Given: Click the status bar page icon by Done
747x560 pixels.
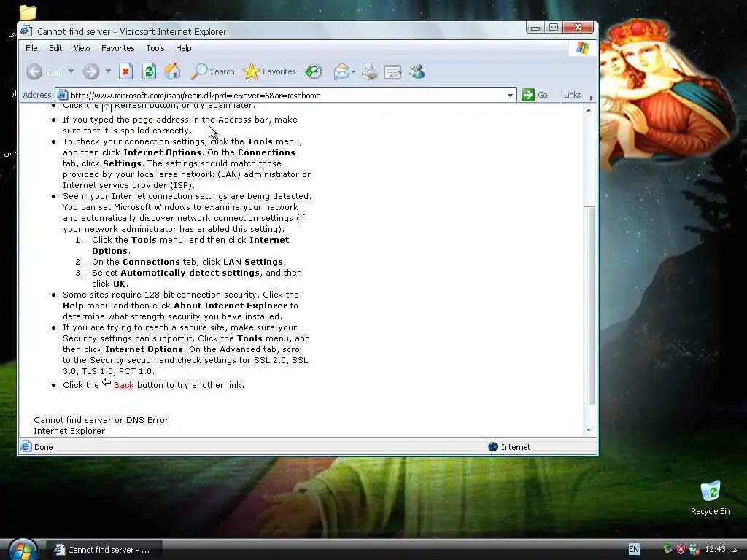Looking at the screenshot, I should click(x=26, y=447).
